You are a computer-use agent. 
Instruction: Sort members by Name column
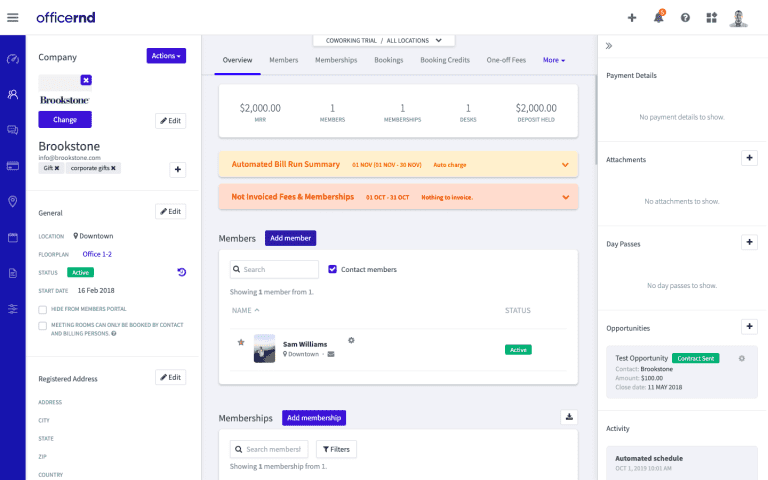(x=245, y=311)
